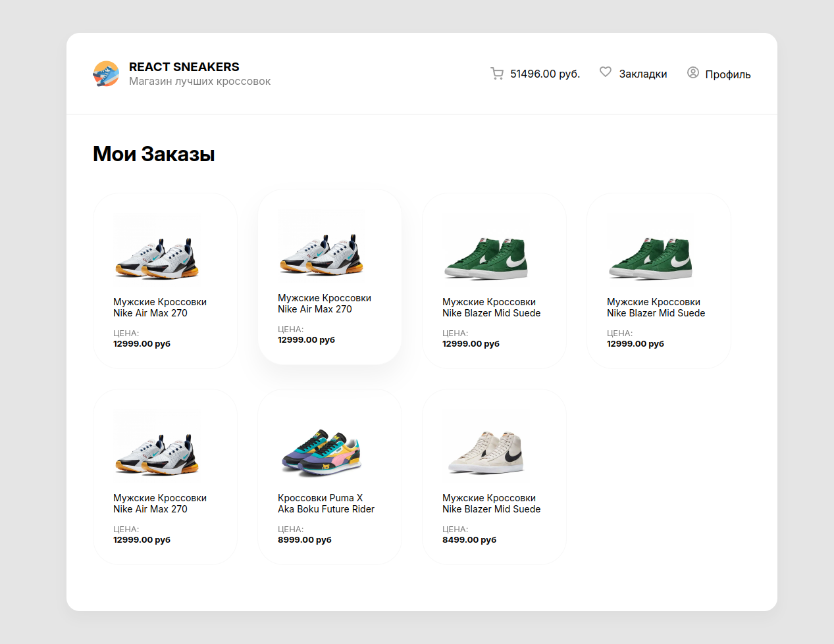Click the user profile icon
Viewport: 834px width, 644px height.
click(693, 72)
